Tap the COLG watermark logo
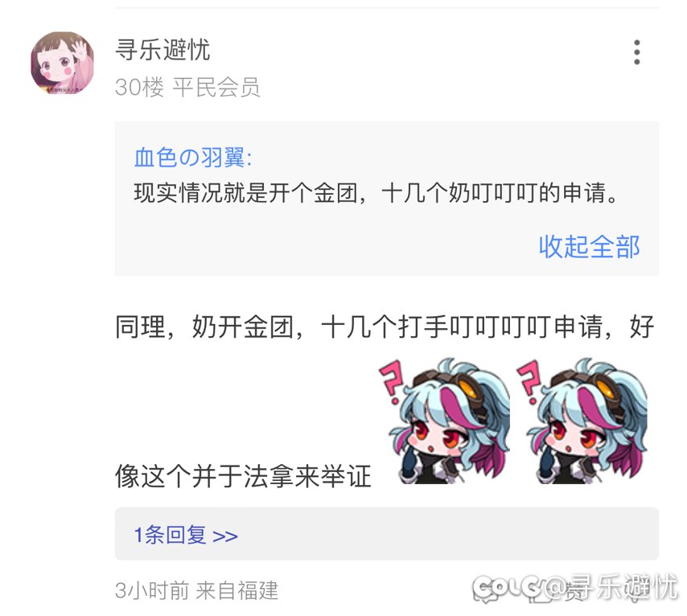This screenshot has width=687, height=616. (507, 588)
